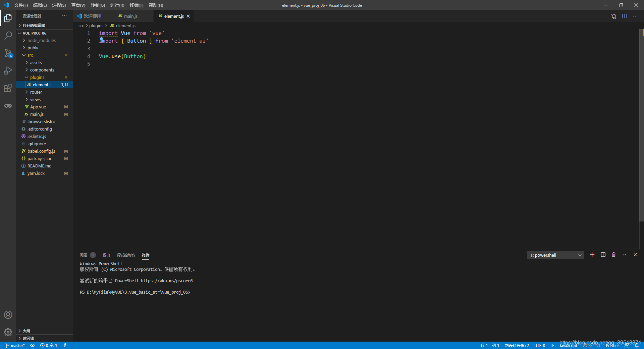Open the notifications bell in status bar
This screenshot has height=349, width=644.
[637, 345]
